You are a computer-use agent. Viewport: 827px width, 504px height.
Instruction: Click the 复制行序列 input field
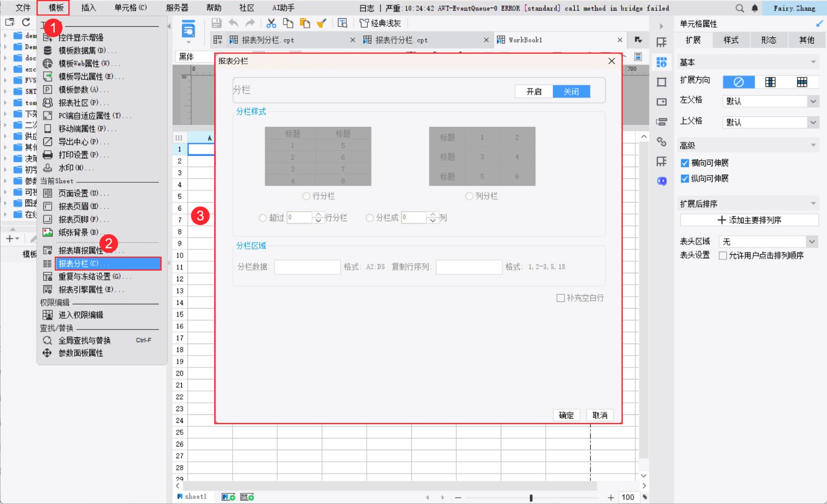pyautogui.click(x=469, y=267)
